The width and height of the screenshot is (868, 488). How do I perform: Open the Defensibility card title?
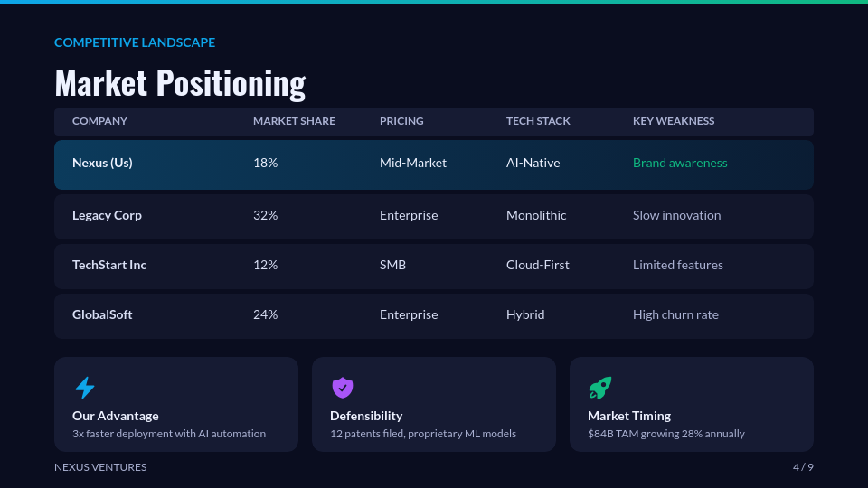point(366,416)
